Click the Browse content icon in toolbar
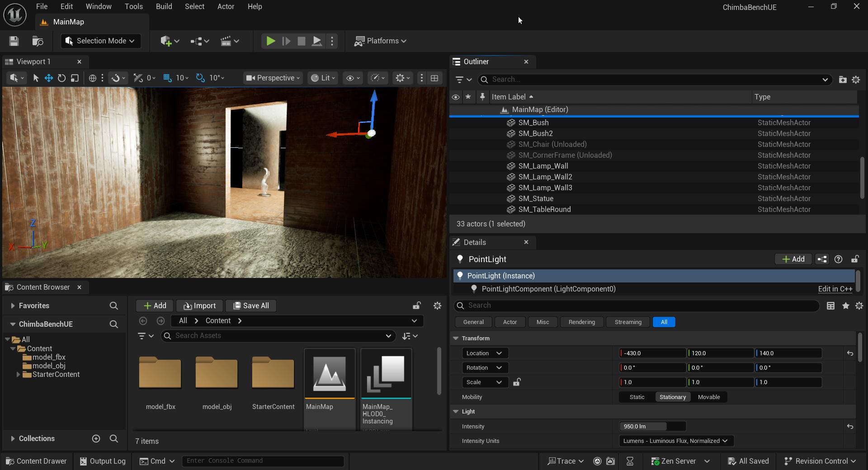 (38, 41)
